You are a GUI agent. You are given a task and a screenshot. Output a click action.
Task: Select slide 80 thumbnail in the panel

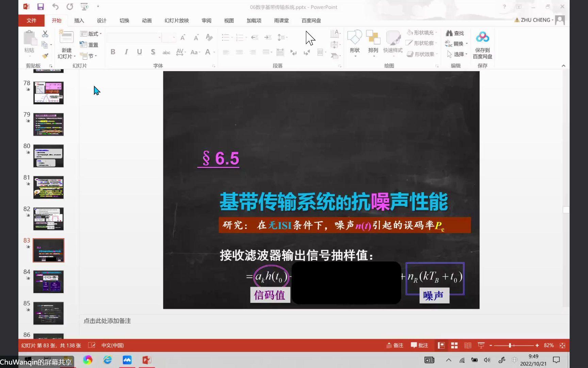click(48, 156)
